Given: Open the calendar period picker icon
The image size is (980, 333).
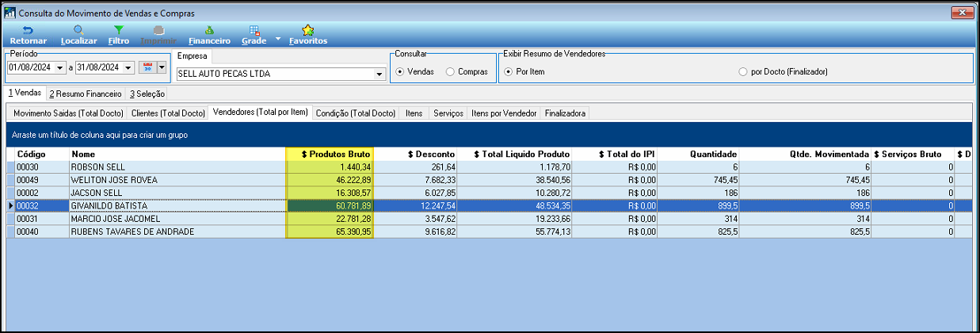Looking at the screenshot, I should [x=147, y=67].
